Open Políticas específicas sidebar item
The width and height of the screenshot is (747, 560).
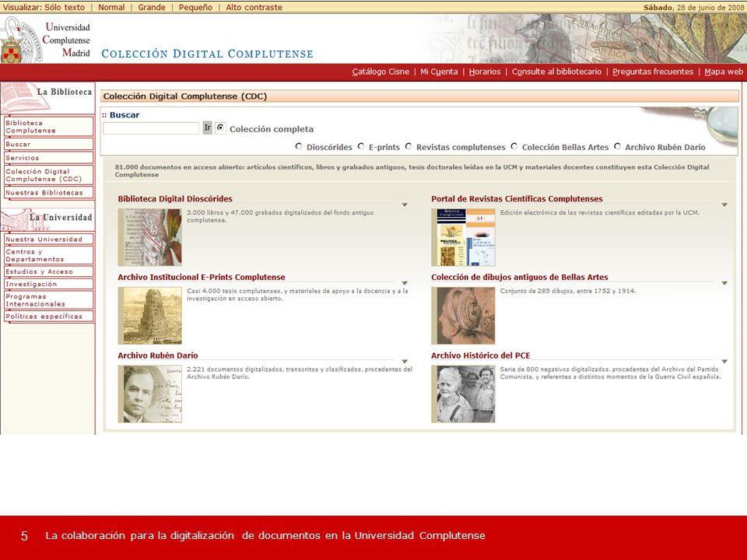click(48, 317)
